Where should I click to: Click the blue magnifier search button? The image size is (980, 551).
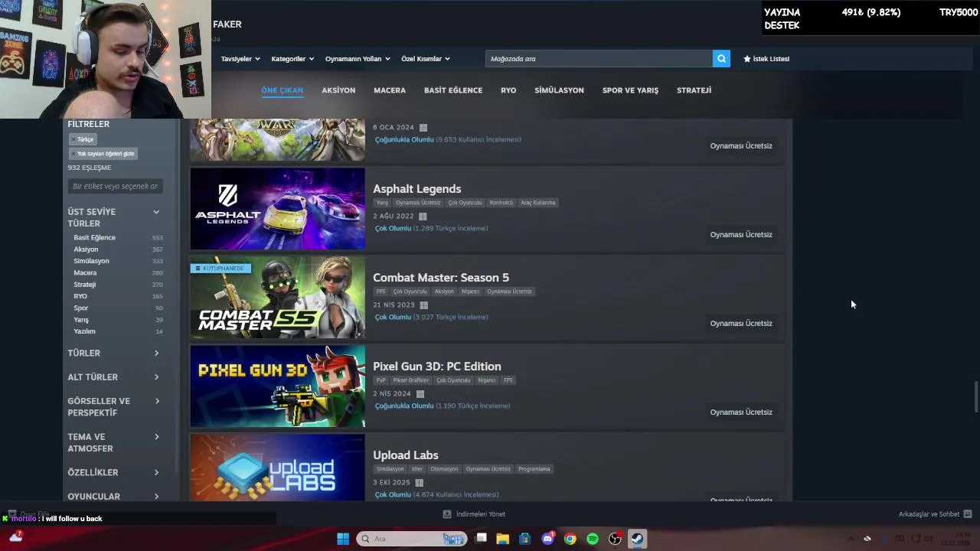(721, 59)
